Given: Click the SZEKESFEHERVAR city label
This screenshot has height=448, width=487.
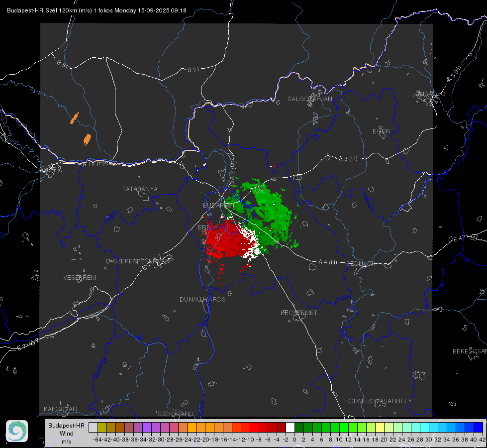Looking at the screenshot, I should [x=142, y=261].
